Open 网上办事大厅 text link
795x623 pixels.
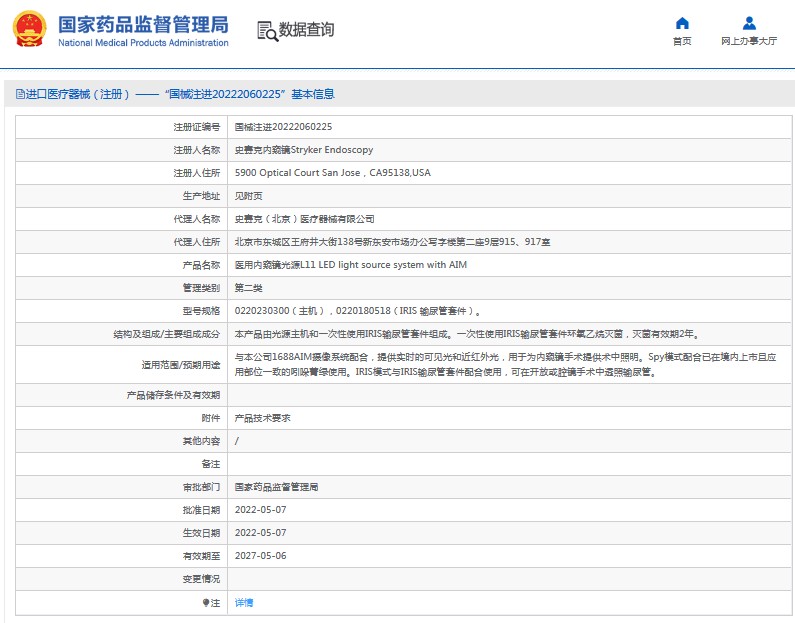click(x=749, y=41)
